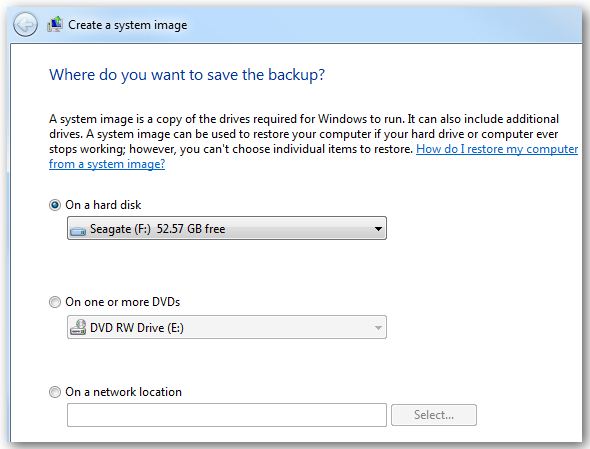
Task: Click the 'from a system image?' link text
Action: (107, 164)
